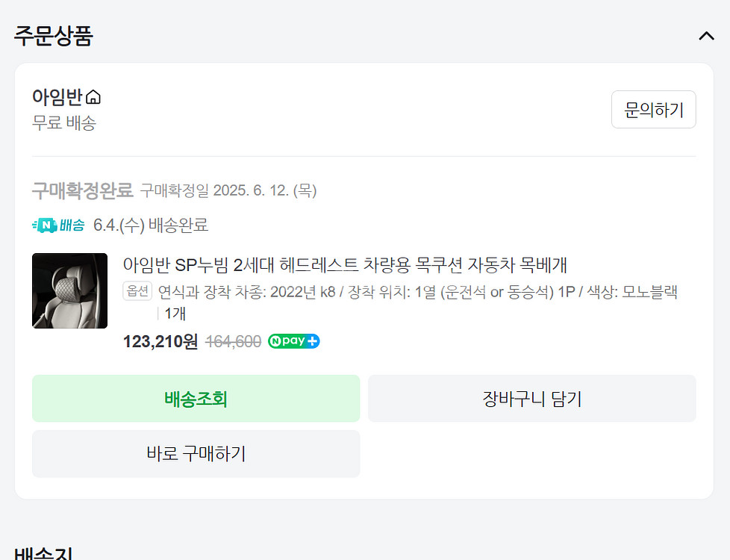Click the strikethrough original price 164,600
Image resolution: width=730 pixels, height=560 pixels.
pyautogui.click(x=233, y=340)
